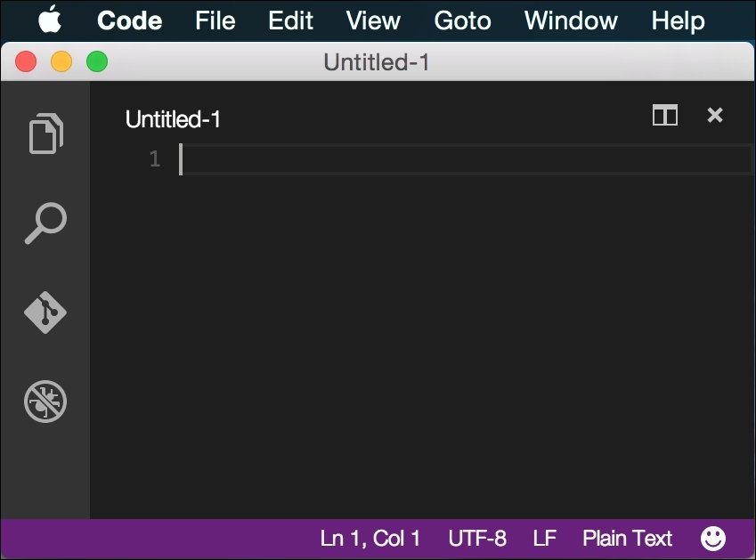
Task: Open the File menu
Action: 215,20
